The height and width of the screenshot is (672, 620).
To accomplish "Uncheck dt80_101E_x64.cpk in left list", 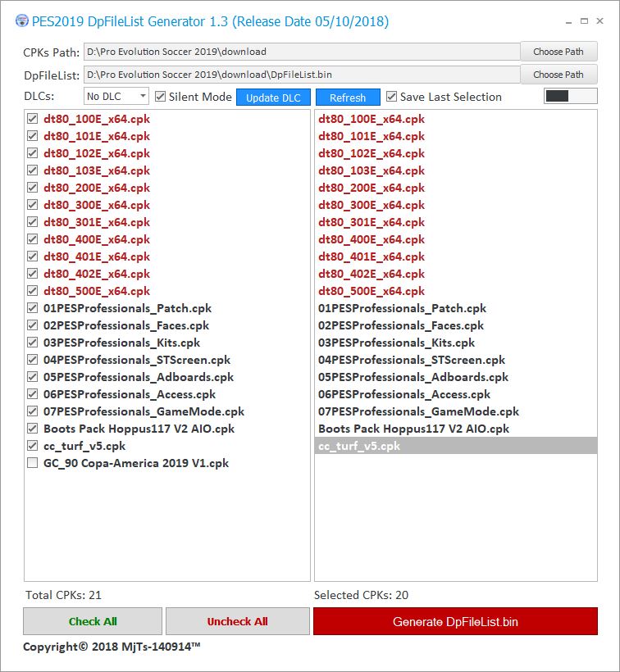I will coord(32,136).
